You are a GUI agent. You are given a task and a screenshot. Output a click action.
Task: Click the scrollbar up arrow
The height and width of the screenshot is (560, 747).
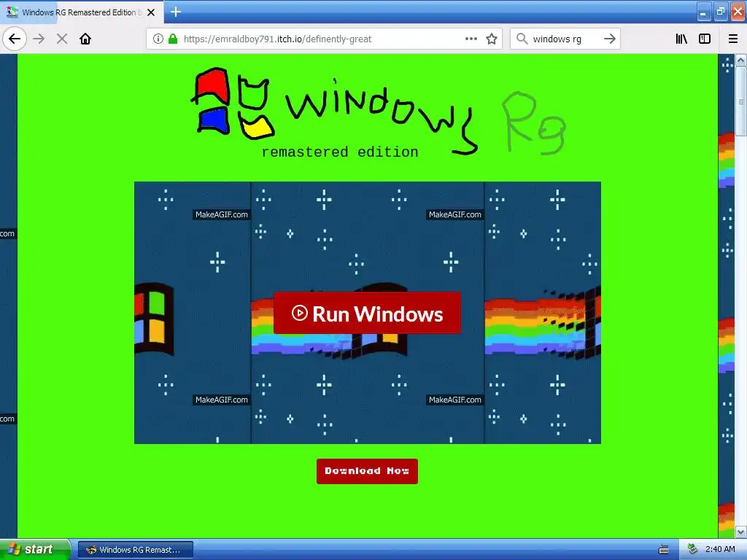(740, 60)
